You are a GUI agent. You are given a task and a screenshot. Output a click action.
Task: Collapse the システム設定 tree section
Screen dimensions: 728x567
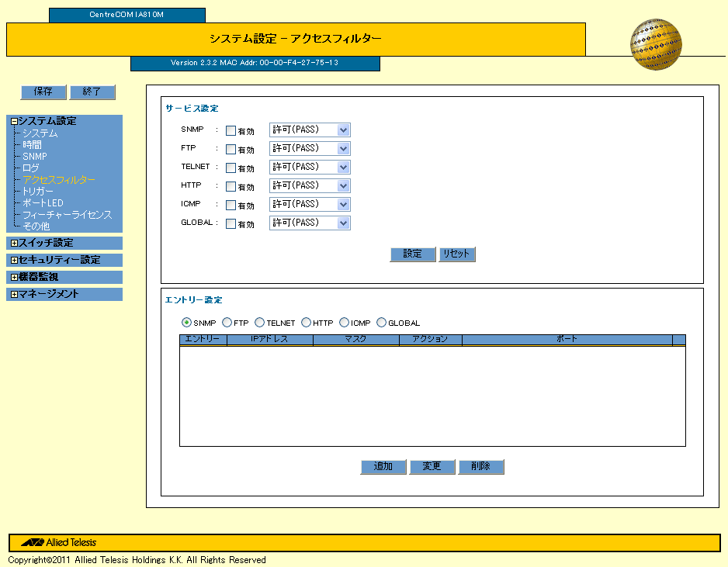(x=14, y=122)
